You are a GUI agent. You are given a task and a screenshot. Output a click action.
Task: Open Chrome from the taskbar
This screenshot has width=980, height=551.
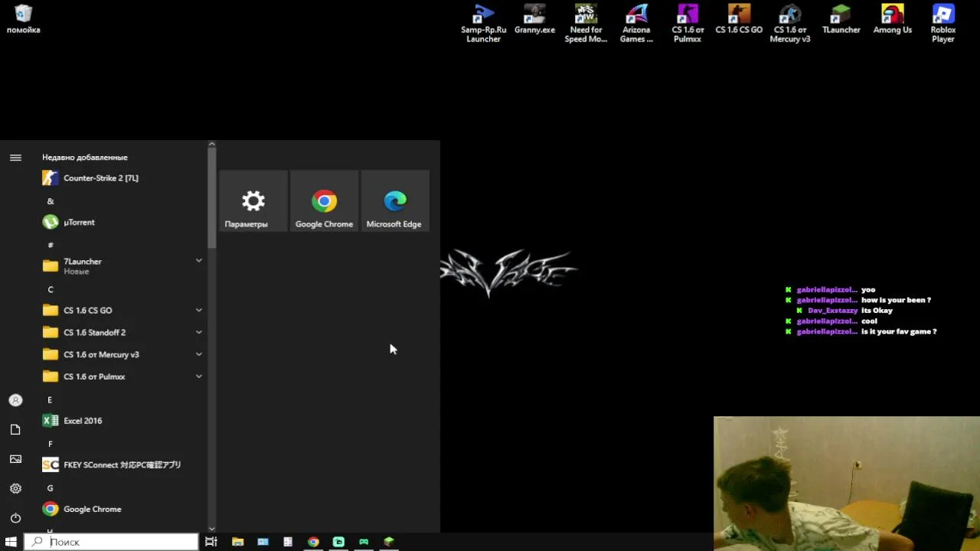[313, 542]
